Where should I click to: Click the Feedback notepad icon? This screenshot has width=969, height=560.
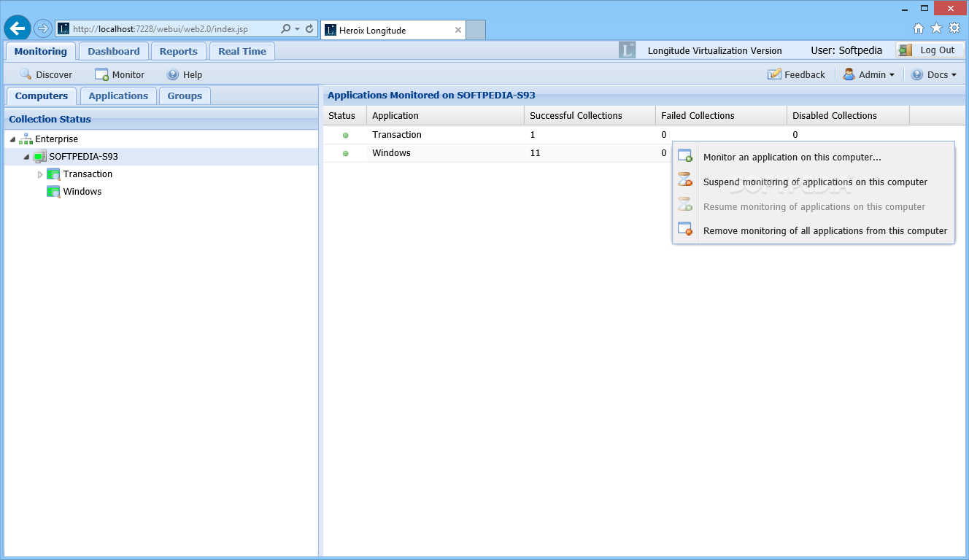point(774,74)
